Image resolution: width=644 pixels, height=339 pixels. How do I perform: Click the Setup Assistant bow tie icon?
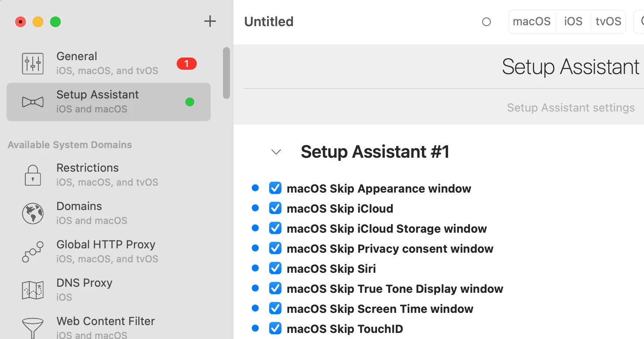(x=33, y=102)
